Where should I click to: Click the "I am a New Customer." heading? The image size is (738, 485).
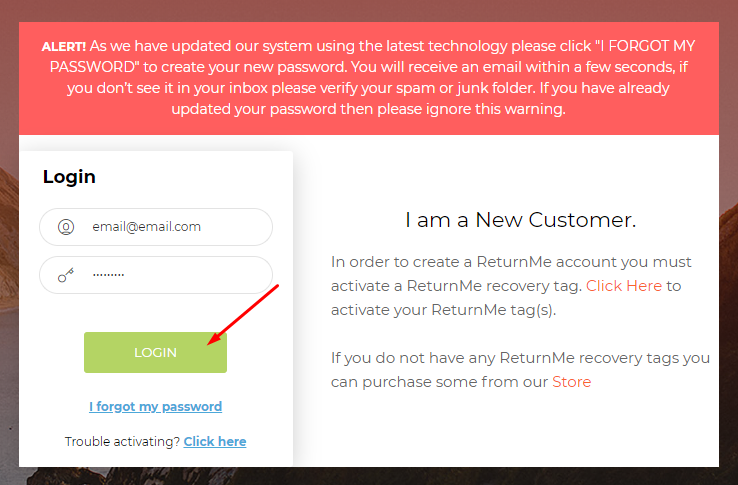[x=520, y=220]
